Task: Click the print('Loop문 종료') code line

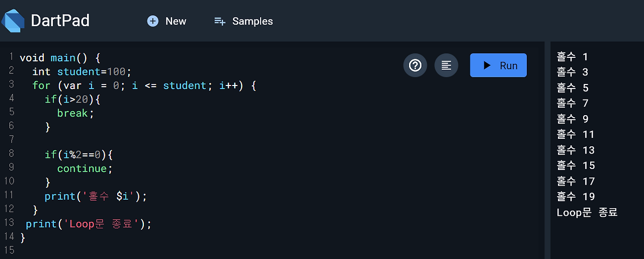Action: (x=88, y=224)
